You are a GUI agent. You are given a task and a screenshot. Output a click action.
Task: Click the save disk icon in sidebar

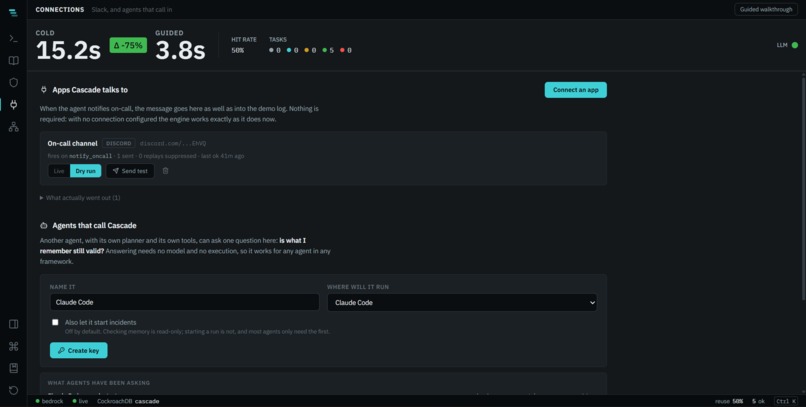13,368
